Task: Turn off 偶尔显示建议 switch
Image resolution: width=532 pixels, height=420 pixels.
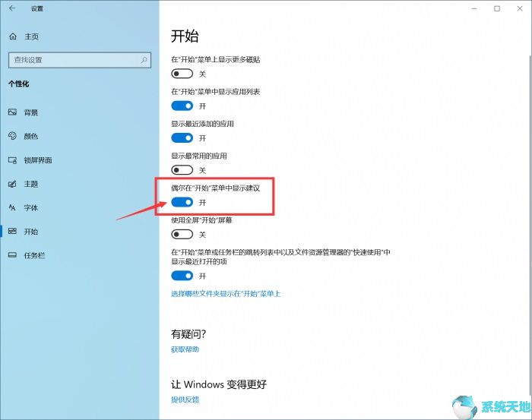Action: click(x=182, y=202)
